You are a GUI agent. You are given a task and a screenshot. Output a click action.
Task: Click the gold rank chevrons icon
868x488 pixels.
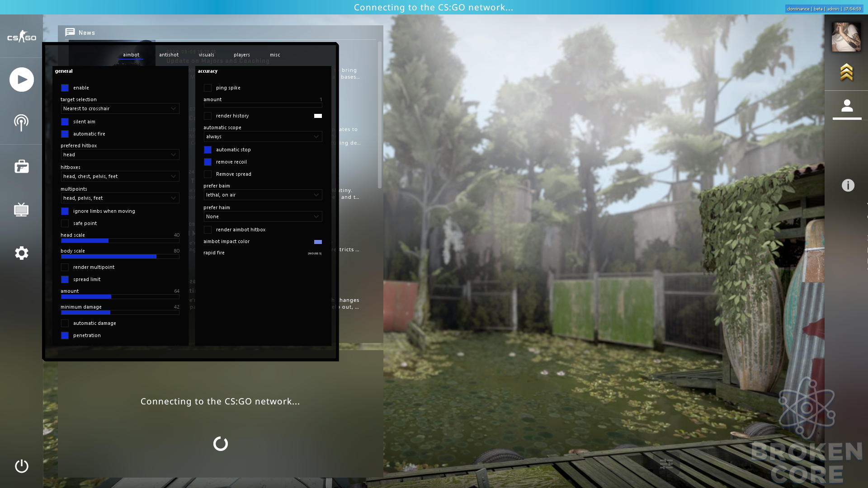click(x=846, y=72)
